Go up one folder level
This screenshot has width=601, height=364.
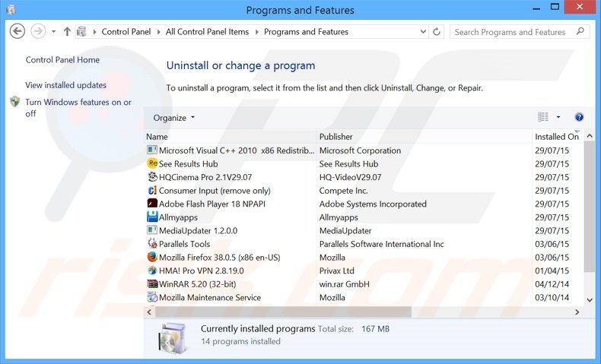pos(67,32)
